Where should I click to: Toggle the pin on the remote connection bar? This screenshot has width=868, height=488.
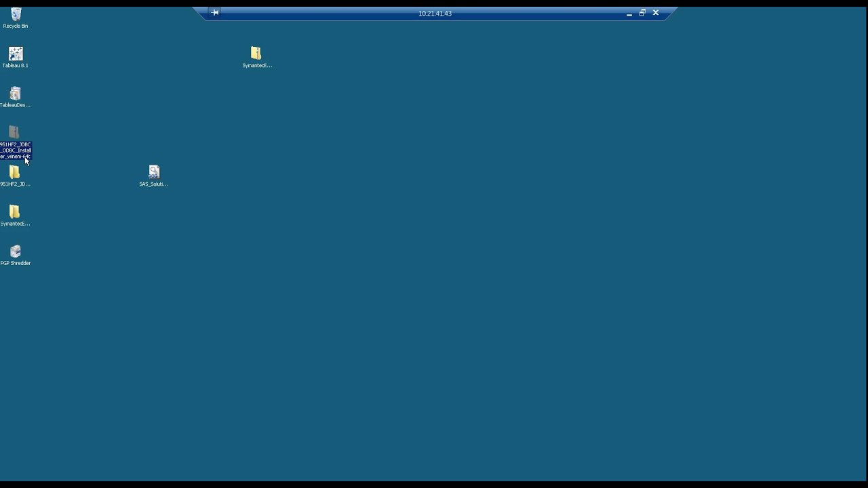point(215,13)
